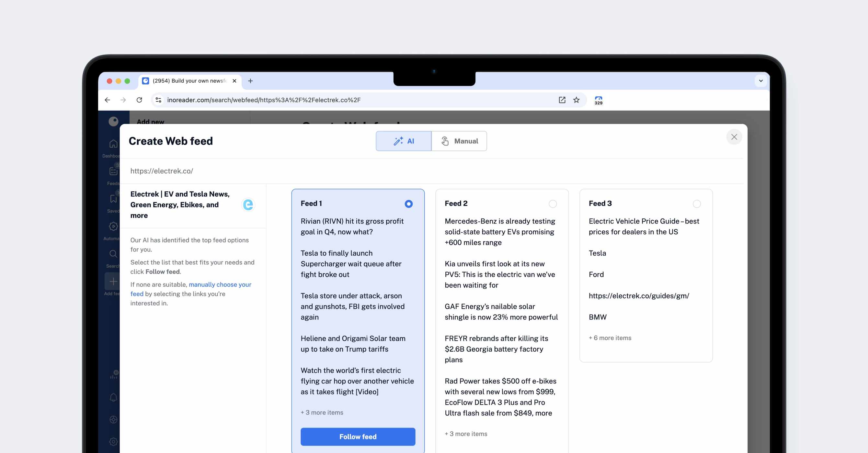Bookmark this page with the star icon
This screenshot has width=868, height=453.
tap(577, 100)
